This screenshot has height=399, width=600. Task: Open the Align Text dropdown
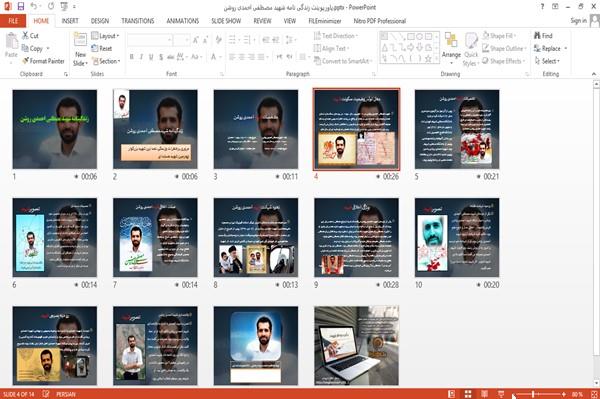coord(331,48)
